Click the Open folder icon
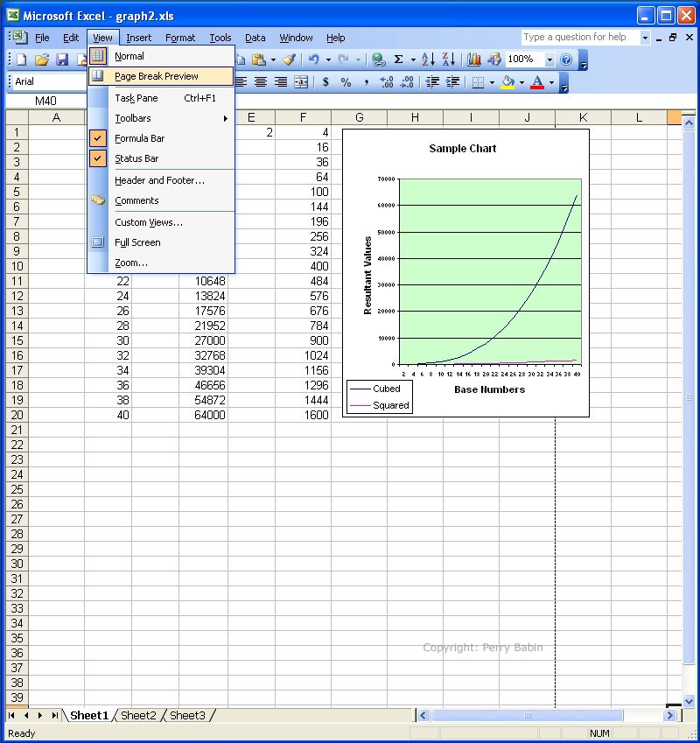The width and height of the screenshot is (700, 743). [42, 60]
